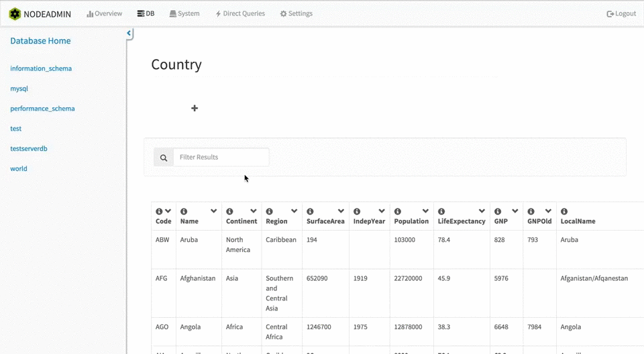Click the info icon above the GNP column

point(498,211)
